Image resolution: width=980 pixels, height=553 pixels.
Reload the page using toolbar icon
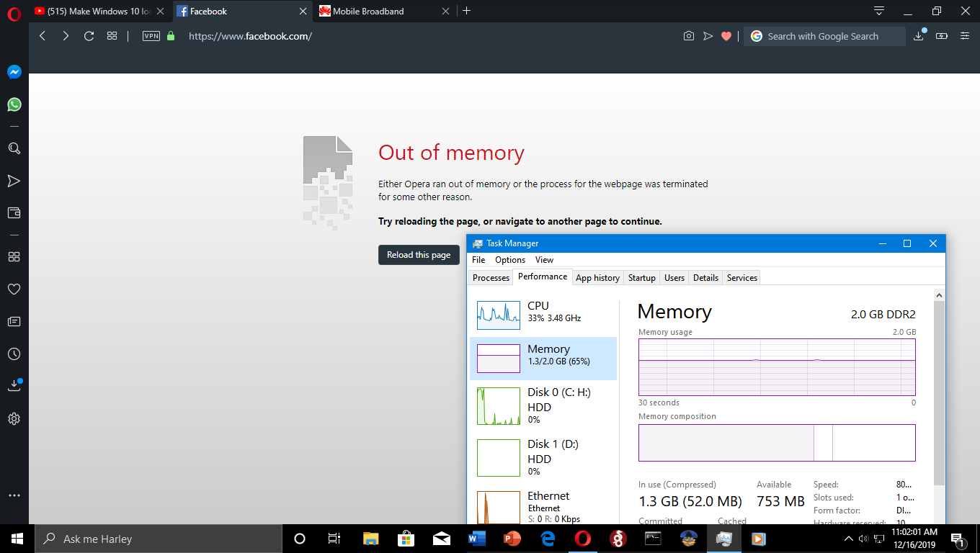click(x=89, y=36)
